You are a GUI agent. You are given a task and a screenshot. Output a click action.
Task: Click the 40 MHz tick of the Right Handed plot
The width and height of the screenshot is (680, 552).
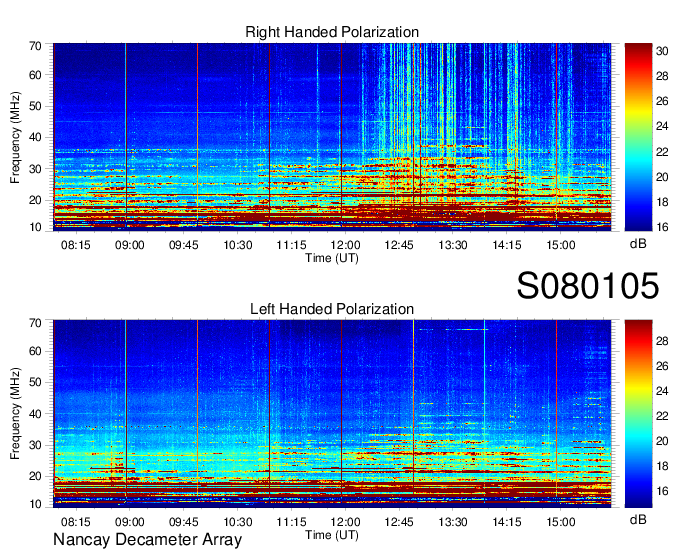pyautogui.click(x=35, y=137)
